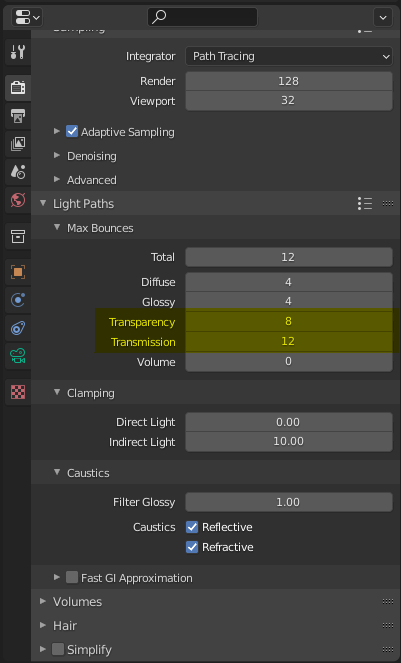Viewport: 401px width, 663px height.
Task: Click the Total bounces field
Action: (x=289, y=257)
